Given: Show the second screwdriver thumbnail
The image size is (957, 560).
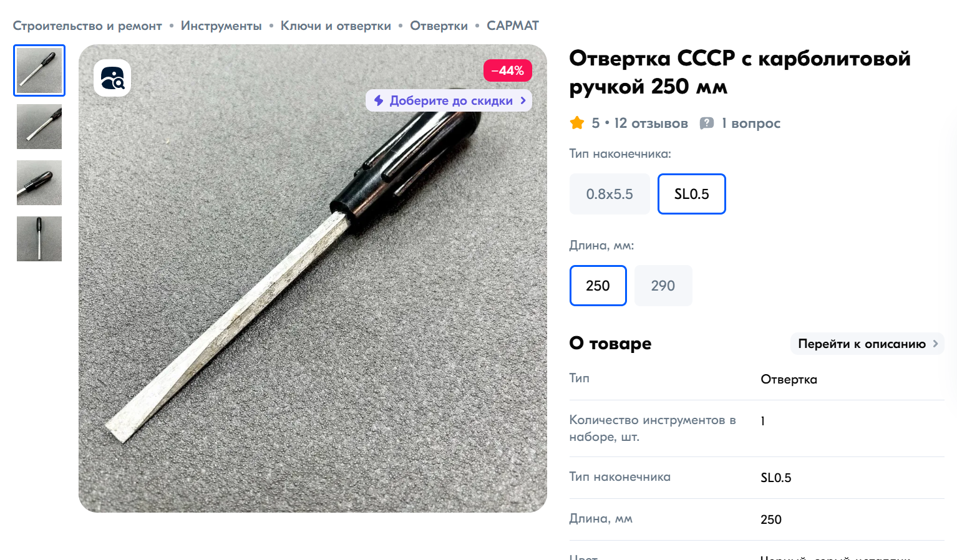Looking at the screenshot, I should point(39,127).
